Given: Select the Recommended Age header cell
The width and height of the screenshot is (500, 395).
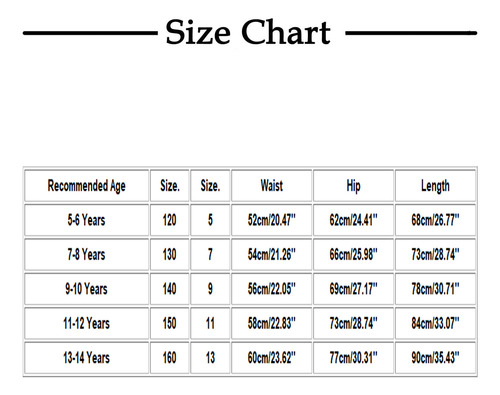Looking at the screenshot, I should 87,186.
